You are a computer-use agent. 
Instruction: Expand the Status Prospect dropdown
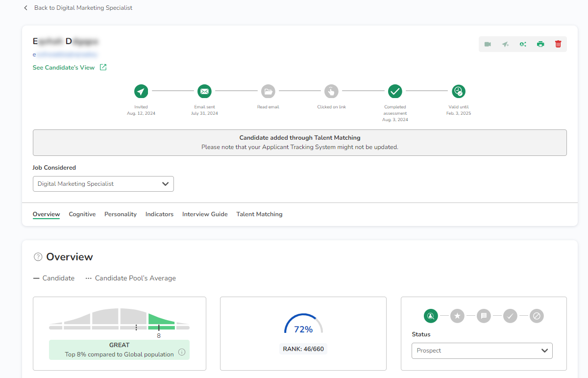coord(482,351)
